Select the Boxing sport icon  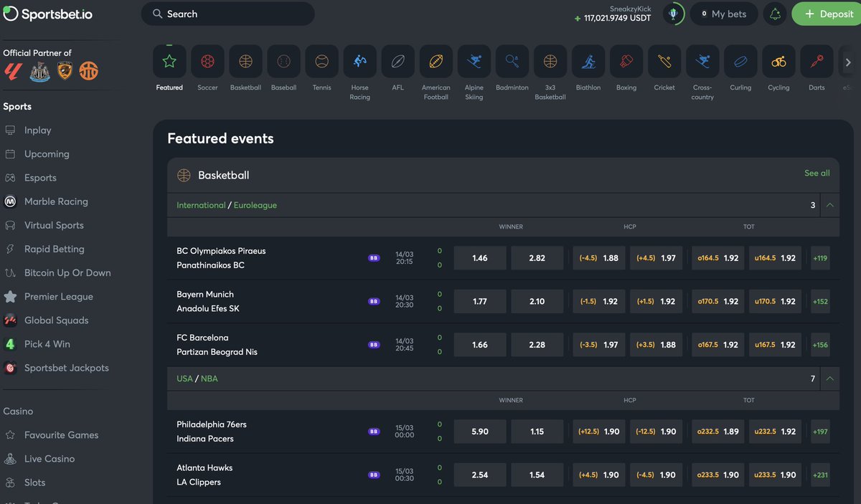(626, 62)
